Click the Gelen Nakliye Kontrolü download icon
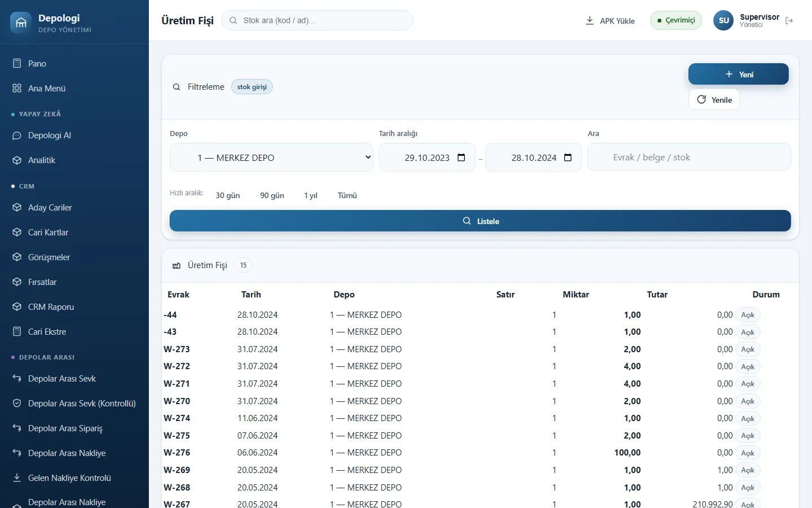812x508 pixels. pos(17,478)
